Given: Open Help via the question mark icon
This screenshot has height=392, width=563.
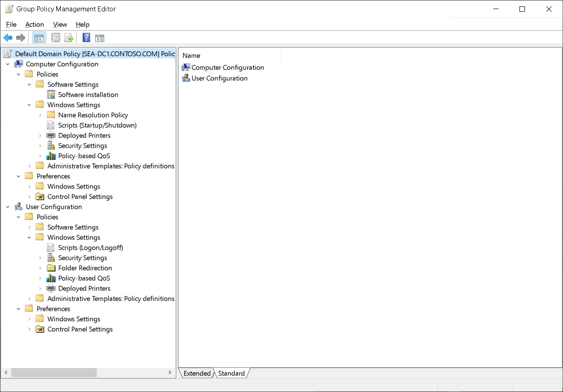Looking at the screenshot, I should (x=86, y=38).
